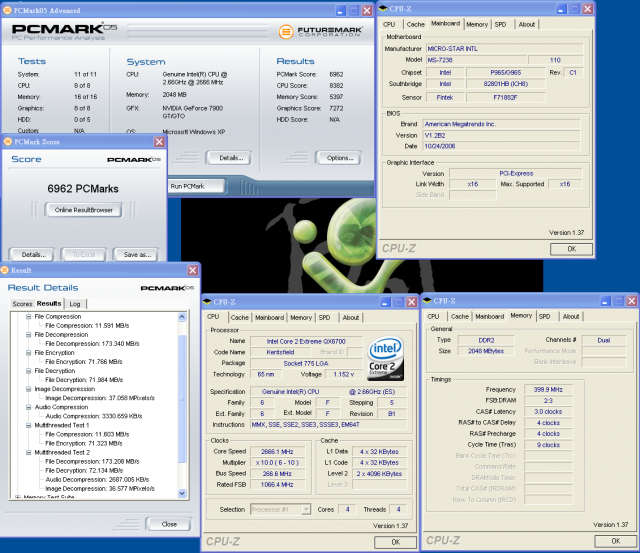
Task: Open About tab in Memory CPU-Z window
Action: [571, 316]
